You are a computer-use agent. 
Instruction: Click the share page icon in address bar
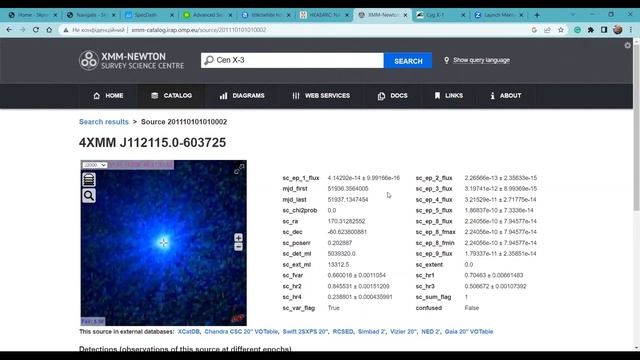547,30
